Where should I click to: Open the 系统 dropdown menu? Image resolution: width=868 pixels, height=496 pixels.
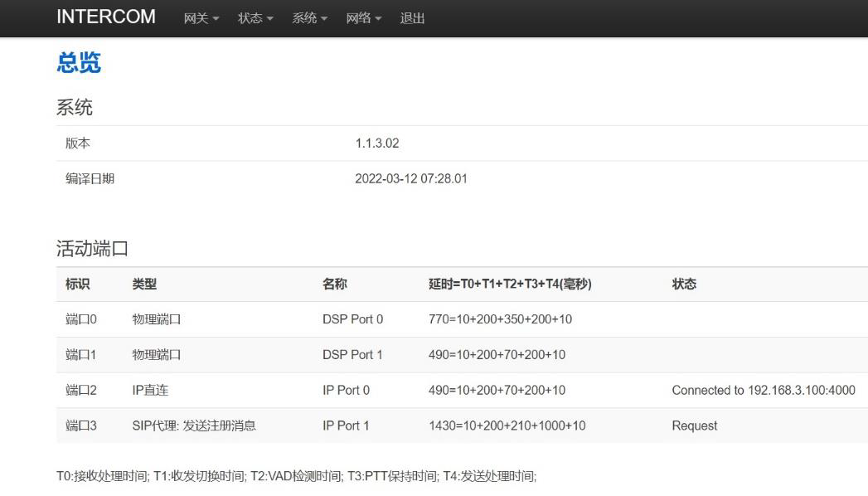click(x=309, y=18)
